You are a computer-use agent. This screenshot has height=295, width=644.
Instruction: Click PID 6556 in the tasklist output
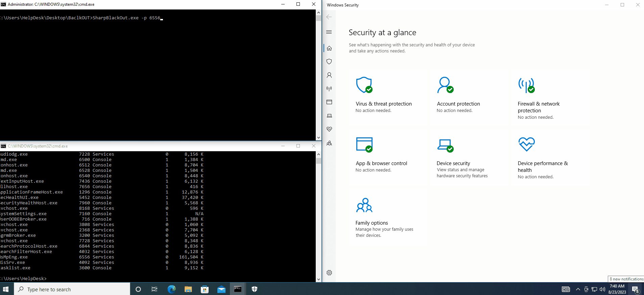85,257
